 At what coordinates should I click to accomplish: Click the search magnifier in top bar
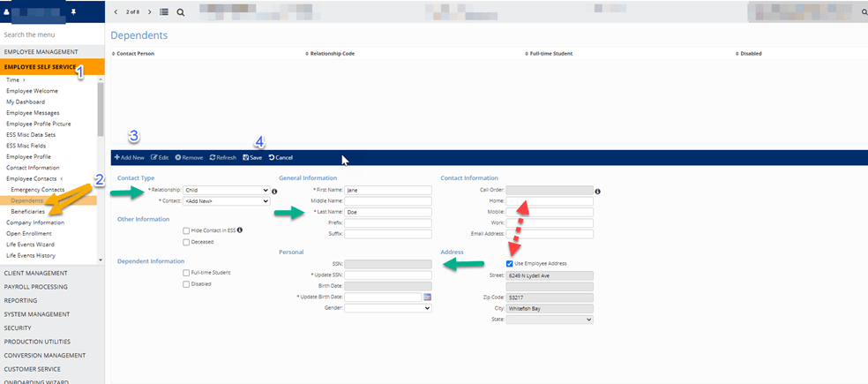181,11
